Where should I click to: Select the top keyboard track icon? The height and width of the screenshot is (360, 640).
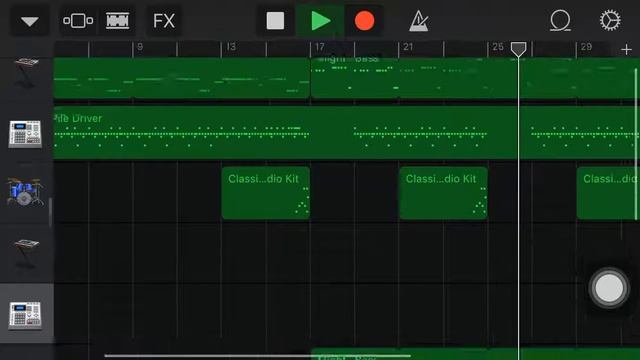pos(26,73)
